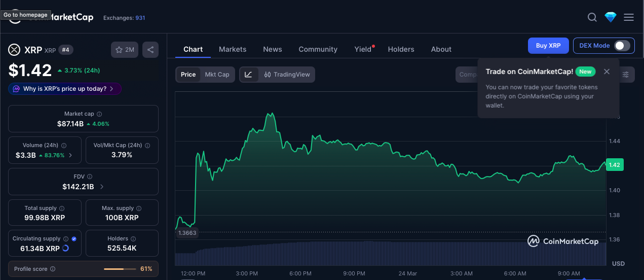Switch to TradingView chart mode
Image resolution: width=644 pixels, height=280 pixels.
pos(287,75)
